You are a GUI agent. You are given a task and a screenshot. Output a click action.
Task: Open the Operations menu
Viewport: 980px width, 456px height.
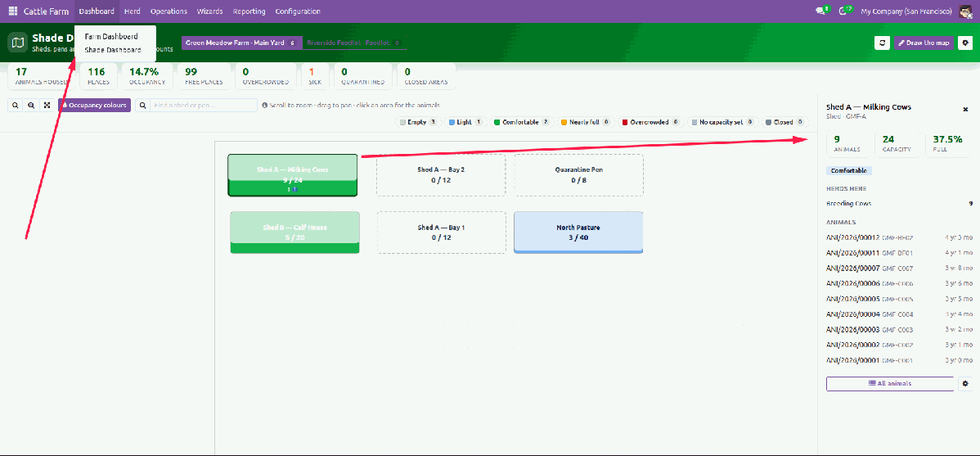tap(169, 11)
